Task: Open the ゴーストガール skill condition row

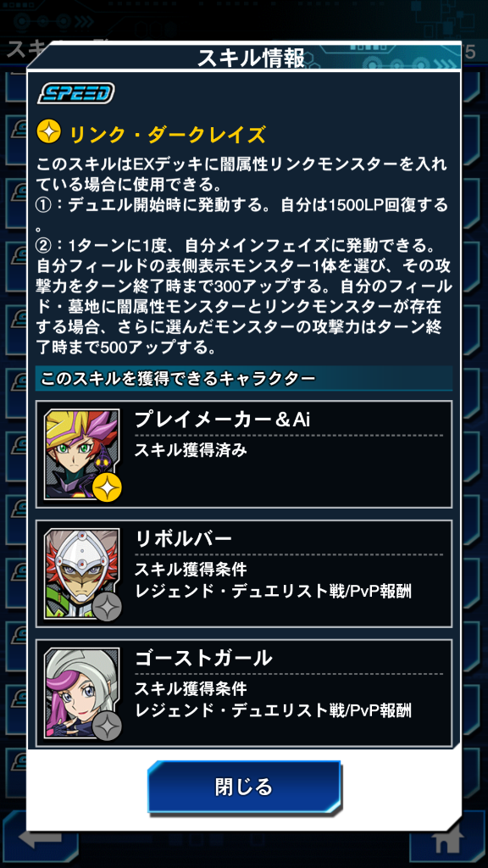Action: [x=244, y=693]
